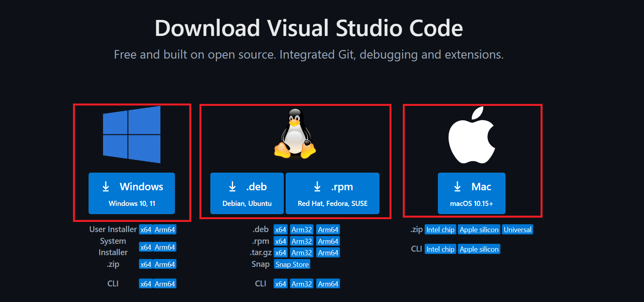
Task: Get the Mac CLI for Intel chip
Action: 440,249
